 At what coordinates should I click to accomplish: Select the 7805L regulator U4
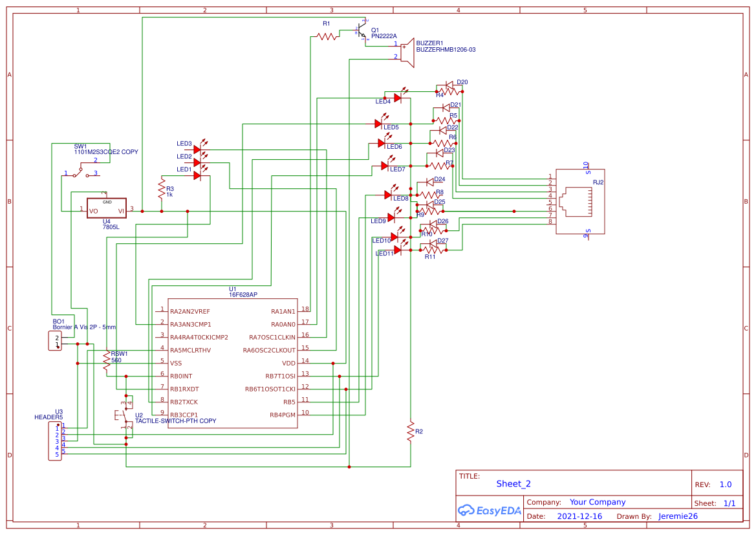(106, 208)
